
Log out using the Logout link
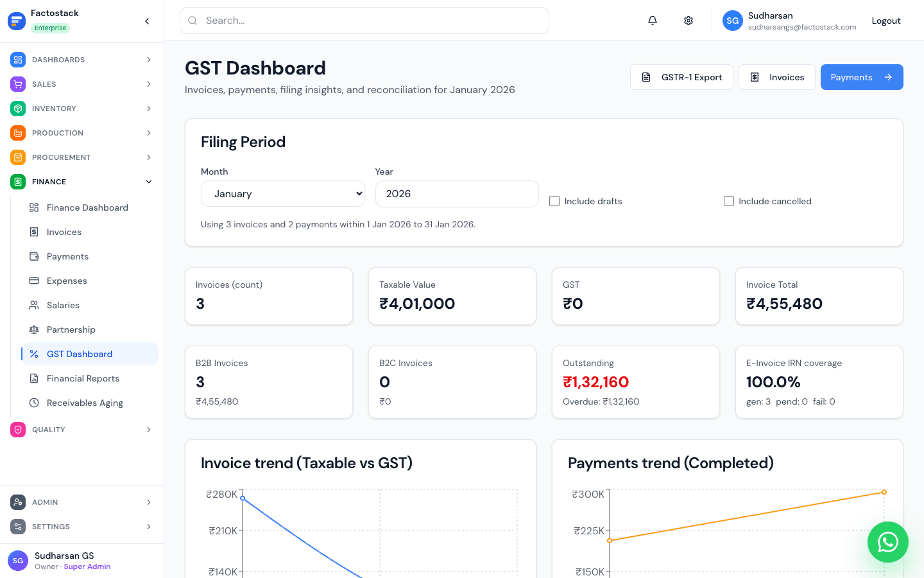[x=886, y=21]
